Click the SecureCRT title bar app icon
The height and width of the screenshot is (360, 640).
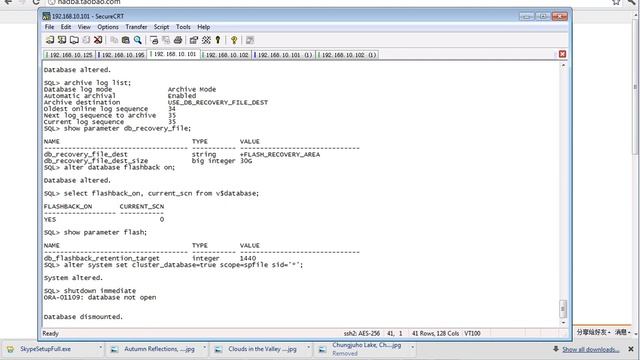(47, 16)
